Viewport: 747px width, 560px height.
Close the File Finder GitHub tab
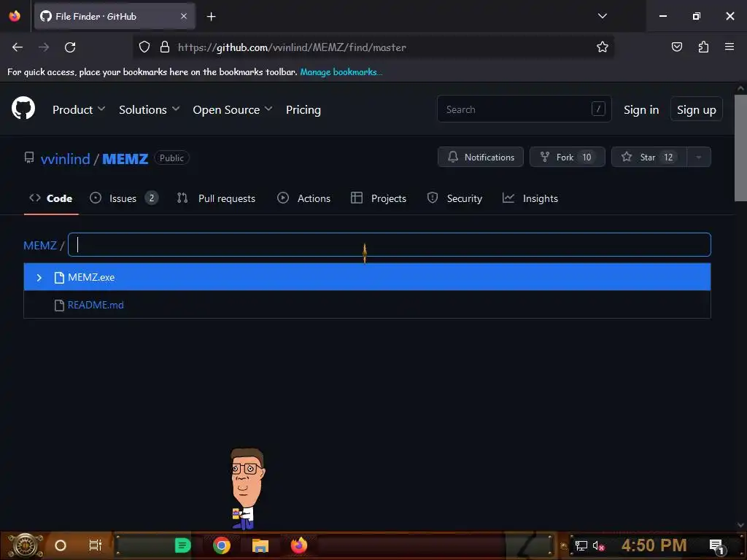pyautogui.click(x=184, y=16)
